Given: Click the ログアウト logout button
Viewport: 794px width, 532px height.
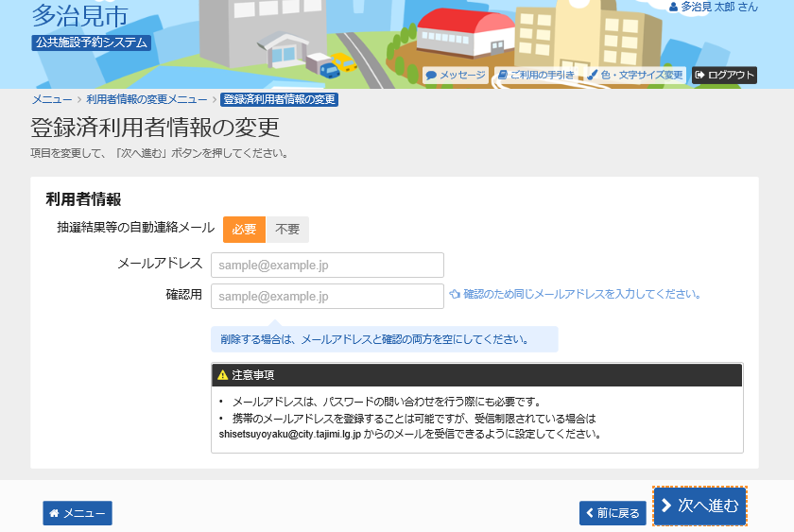Looking at the screenshot, I should click(724, 75).
